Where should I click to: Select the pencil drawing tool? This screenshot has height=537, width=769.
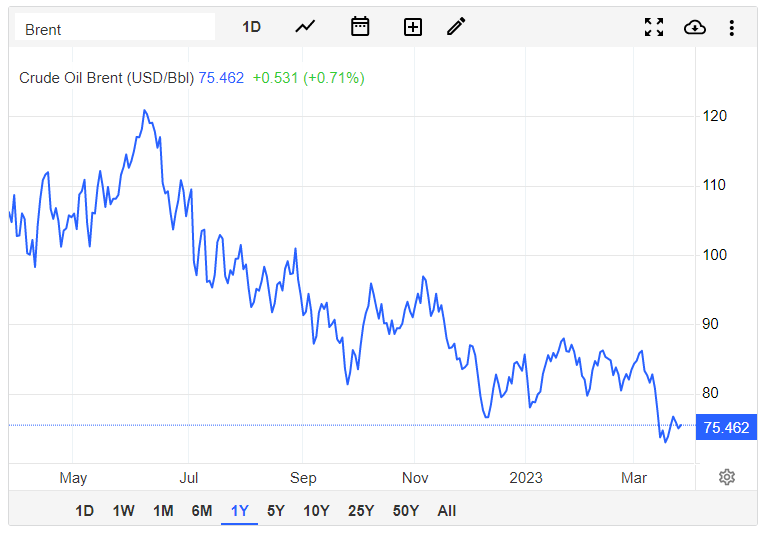coord(456,26)
